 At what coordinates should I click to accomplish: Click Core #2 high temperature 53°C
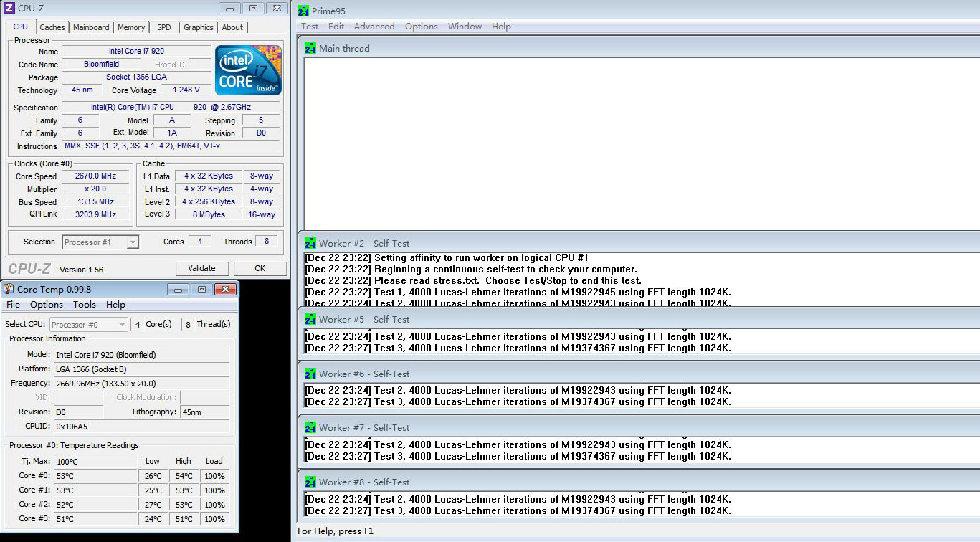[x=184, y=505]
